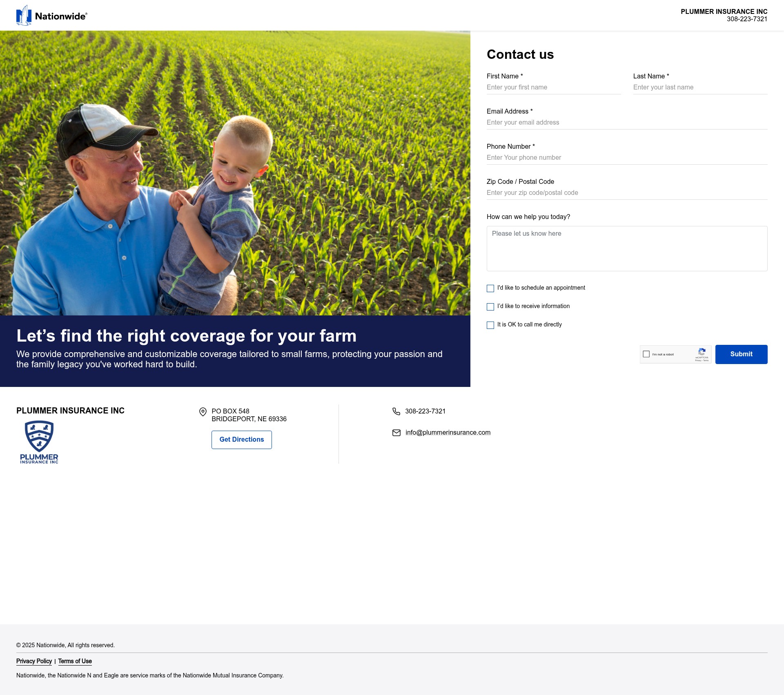Focus the Email Address field
784x695 pixels.
(627, 123)
